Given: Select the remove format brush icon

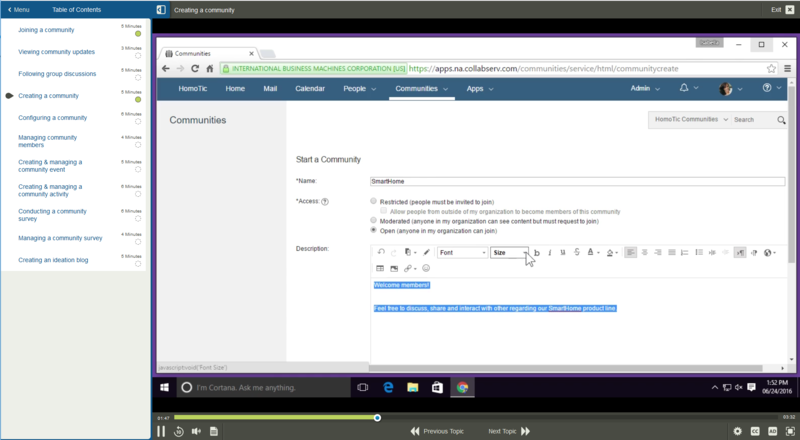Looking at the screenshot, I should pyautogui.click(x=427, y=252).
